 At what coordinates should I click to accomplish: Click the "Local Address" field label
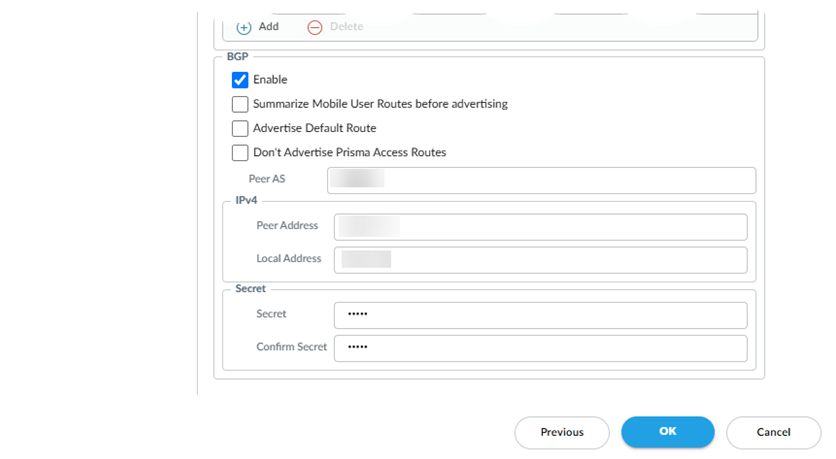(x=289, y=259)
